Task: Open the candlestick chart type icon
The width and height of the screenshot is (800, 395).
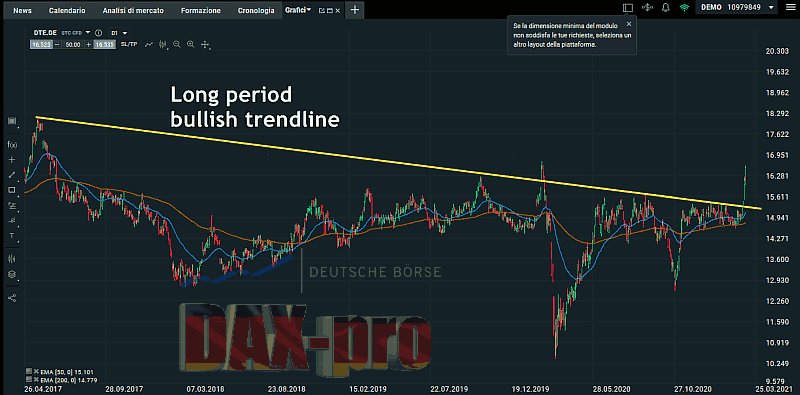Action: click(x=163, y=44)
